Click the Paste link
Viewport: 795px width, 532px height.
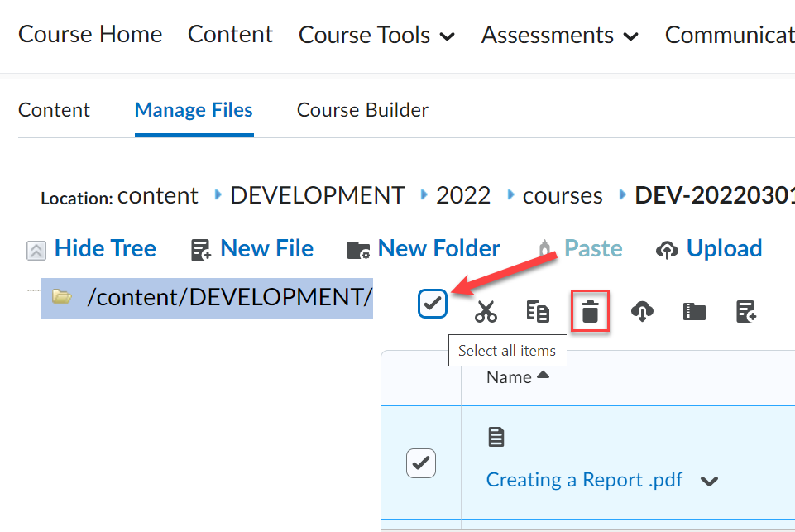[x=593, y=248]
